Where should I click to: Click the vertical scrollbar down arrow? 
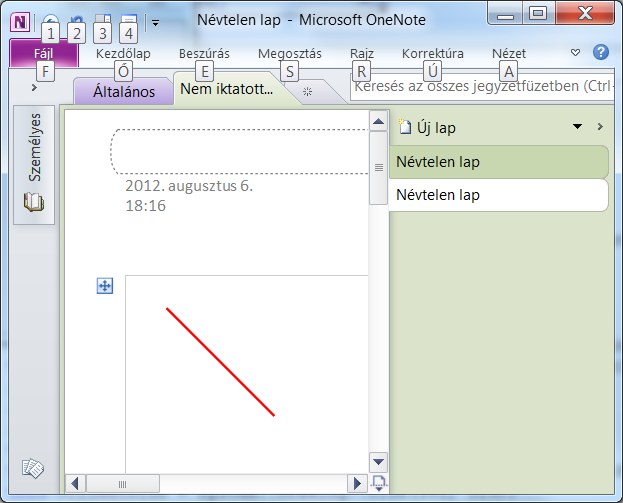[378, 462]
